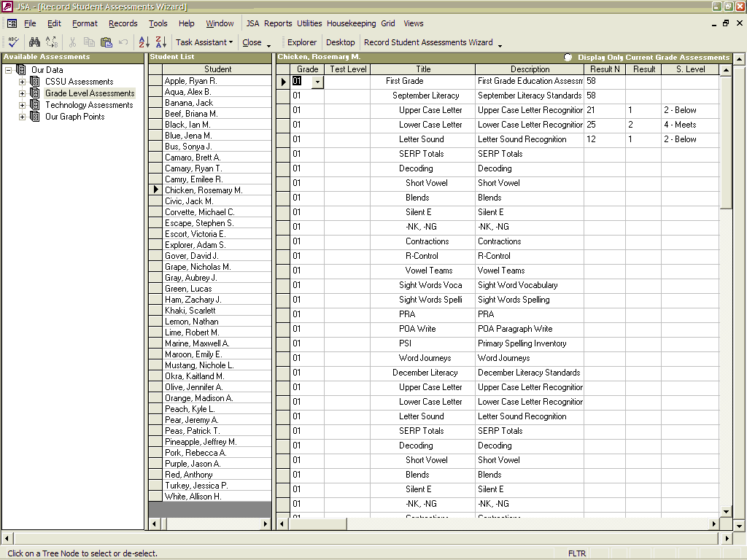
Task: Click the Close toolbar button
Action: pos(252,42)
